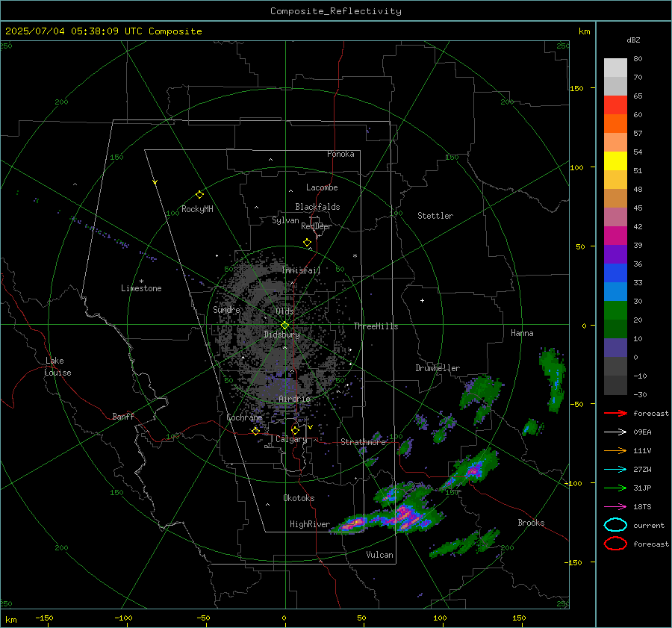Click the Sundre label
This screenshot has height=628, width=672.
point(226,310)
